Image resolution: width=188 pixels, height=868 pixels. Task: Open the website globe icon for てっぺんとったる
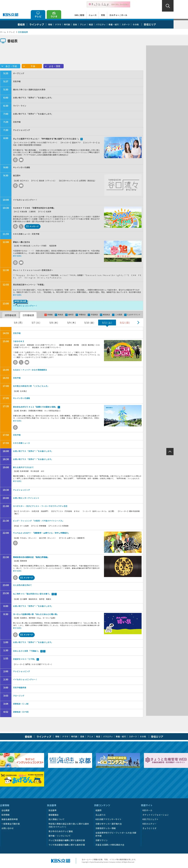point(15,543)
